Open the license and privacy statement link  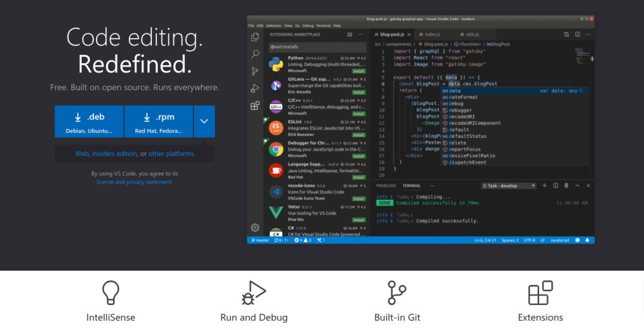point(135,182)
